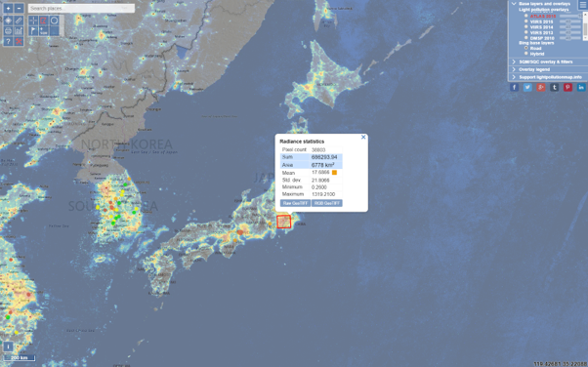Open the statistics chart tool

[19, 31]
